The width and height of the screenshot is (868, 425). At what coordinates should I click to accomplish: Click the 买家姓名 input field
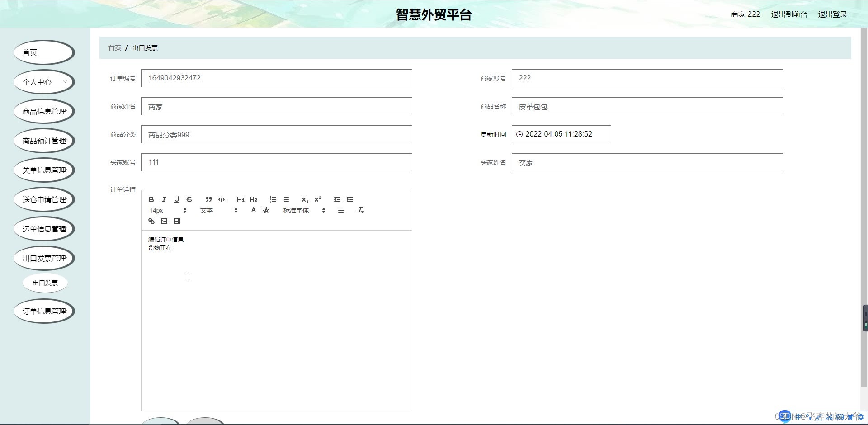tap(647, 162)
